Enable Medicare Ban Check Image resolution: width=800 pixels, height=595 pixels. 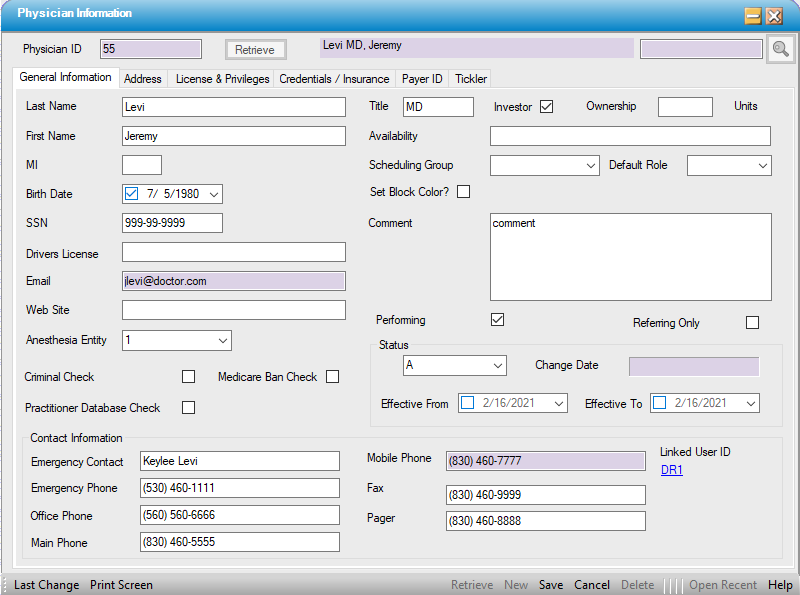[333, 377]
